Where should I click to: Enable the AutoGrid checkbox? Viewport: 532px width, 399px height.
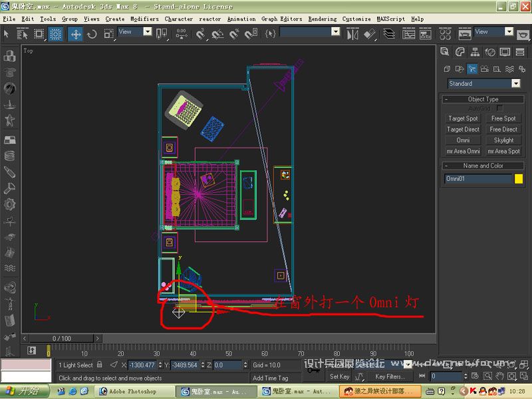[x=499, y=108]
